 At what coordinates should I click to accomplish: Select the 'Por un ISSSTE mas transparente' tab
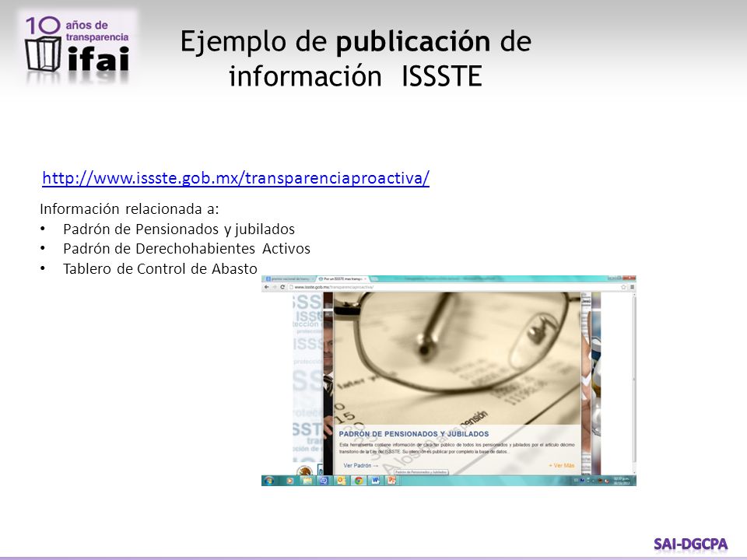click(x=342, y=278)
